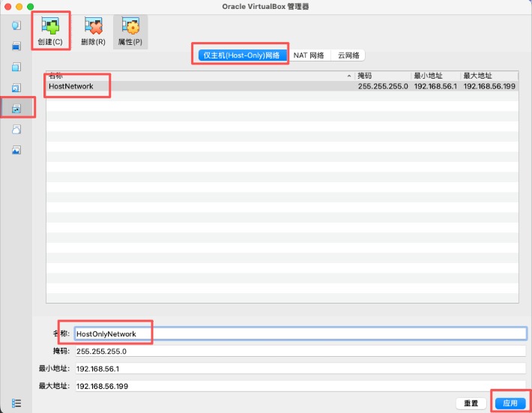Click the list menu icon at sidebar bottom
This screenshot has width=532, height=413.
pos(16,403)
